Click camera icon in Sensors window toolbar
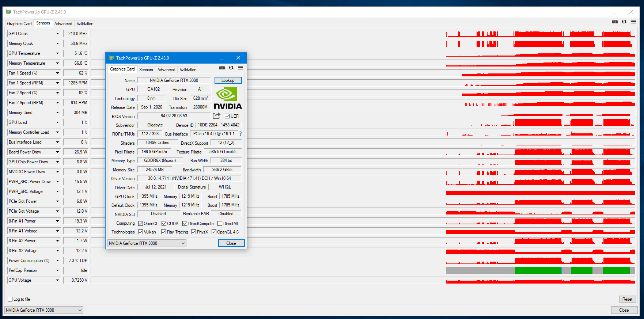This screenshot has height=319, width=644. click(x=615, y=22)
